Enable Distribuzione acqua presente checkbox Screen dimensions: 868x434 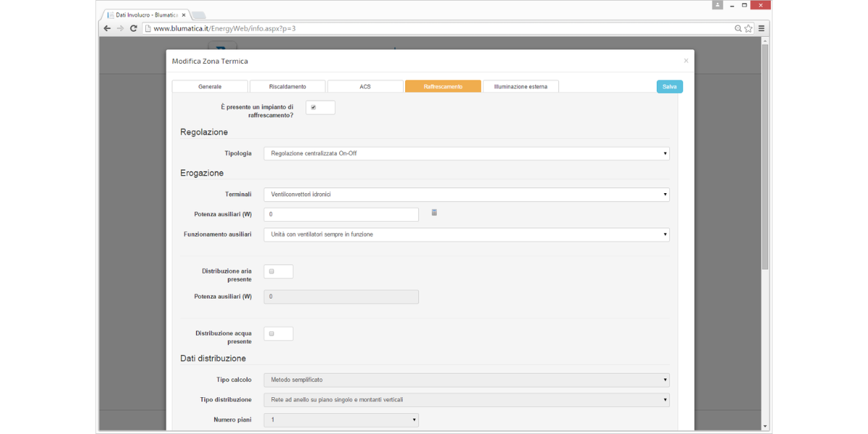(x=271, y=333)
